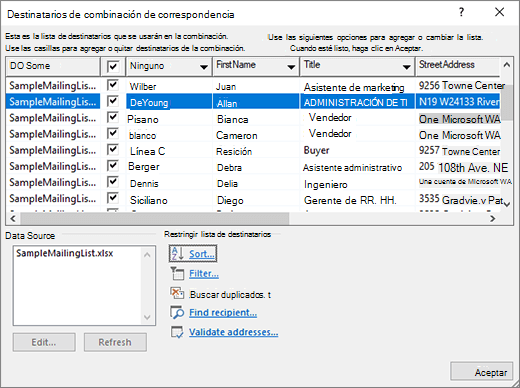Image resolution: width=520 pixels, height=388 pixels.
Task: Click the horizontal scrollbar thumb of recipient list
Action: (155, 219)
